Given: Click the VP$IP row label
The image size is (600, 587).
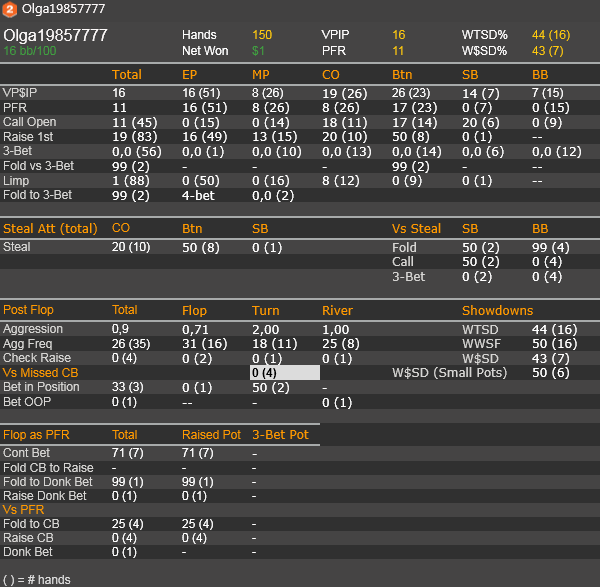Looking at the screenshot, I should (x=20, y=93).
